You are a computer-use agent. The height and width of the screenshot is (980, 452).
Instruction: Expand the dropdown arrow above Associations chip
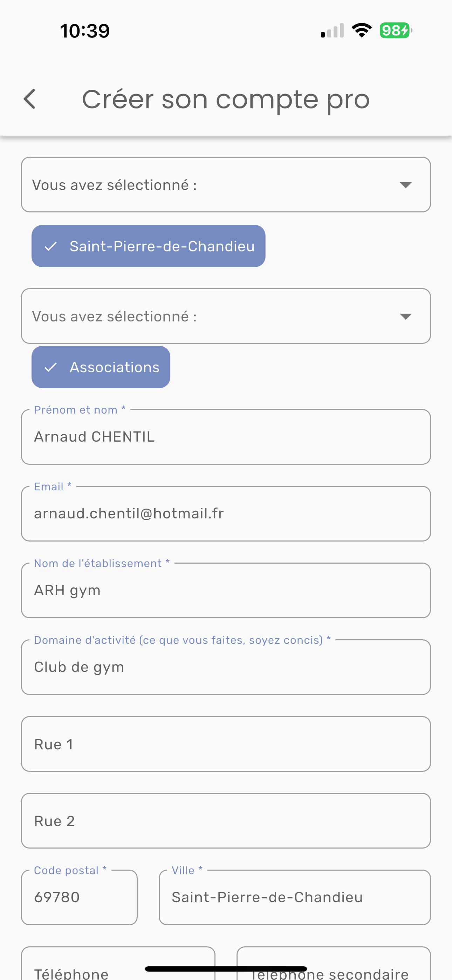pyautogui.click(x=406, y=316)
